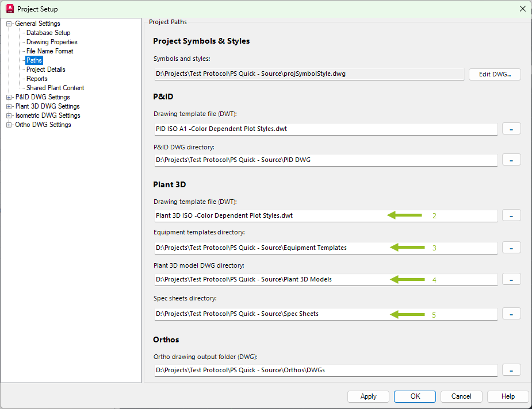Click the P&ID drawing template file field
Image resolution: width=532 pixels, height=409 pixels.
[326, 129]
